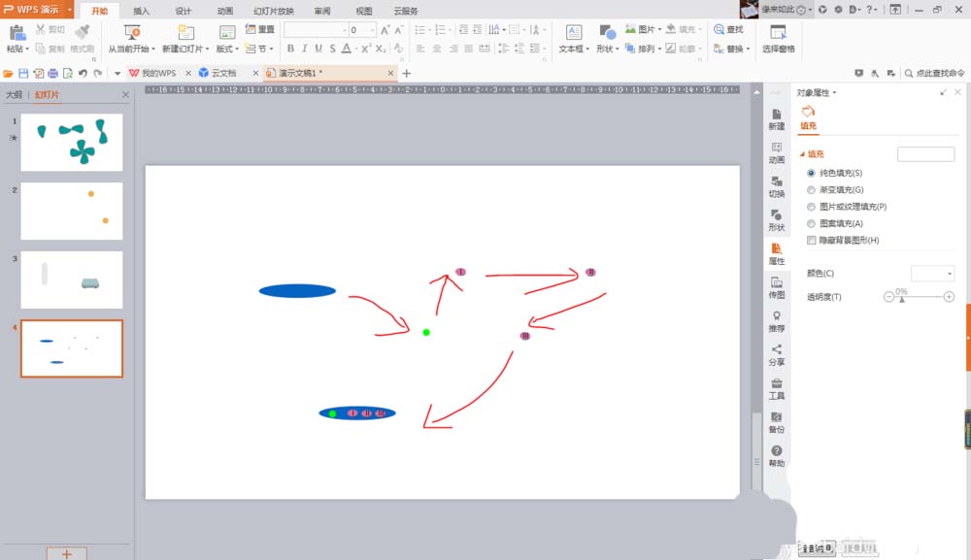Click the Print quick-access icon
Screen dimensions: 971x560
53,73
